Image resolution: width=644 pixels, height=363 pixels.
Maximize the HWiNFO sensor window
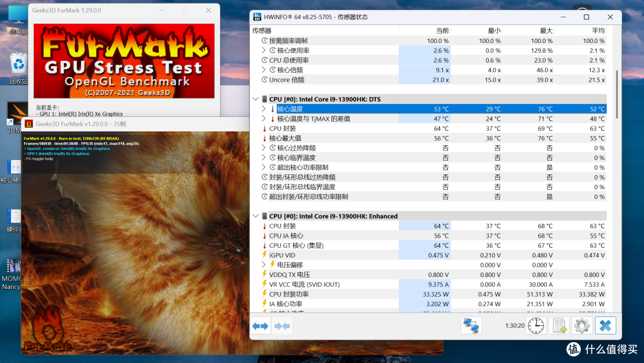click(x=587, y=17)
